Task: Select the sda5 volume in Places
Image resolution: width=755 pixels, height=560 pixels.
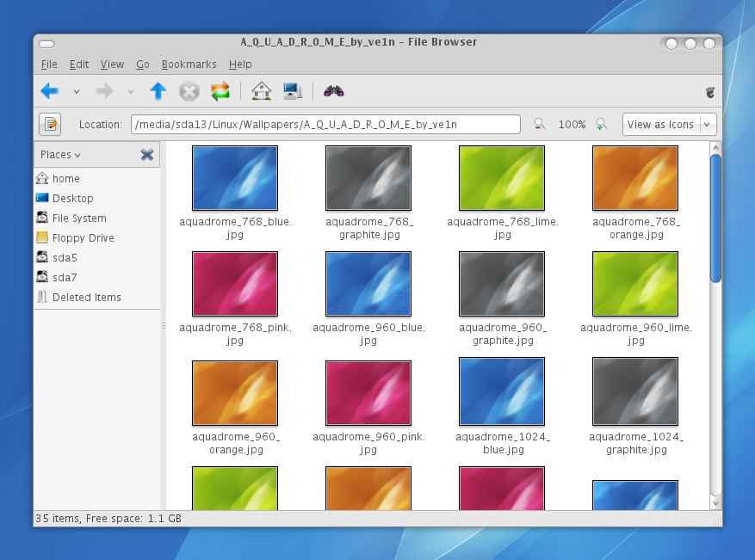Action: click(96, 257)
